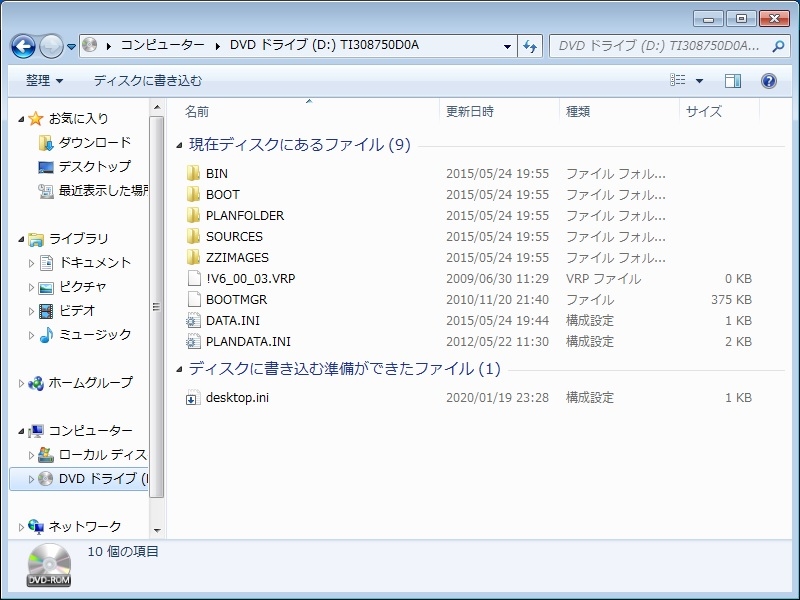Screen dimensions: 800x600
Task: Select !V6_00_03.VRP file icon
Action: (x=194, y=278)
